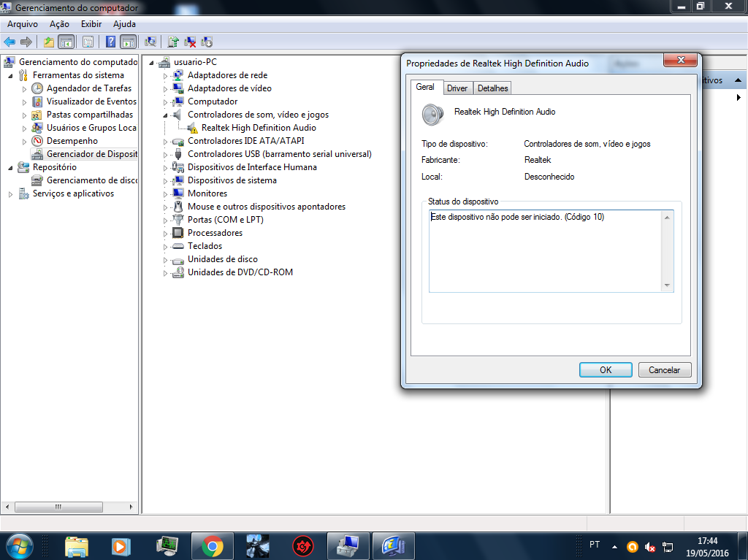Open the Windows Start menu

(20, 545)
